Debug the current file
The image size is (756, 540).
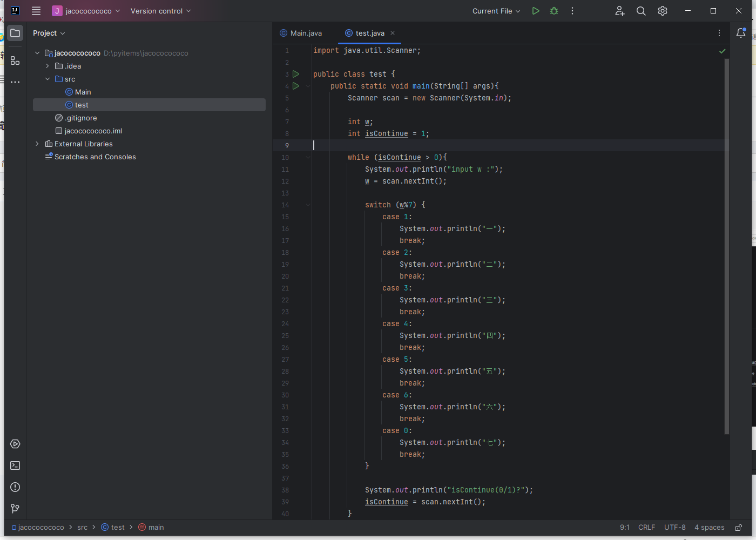click(554, 11)
